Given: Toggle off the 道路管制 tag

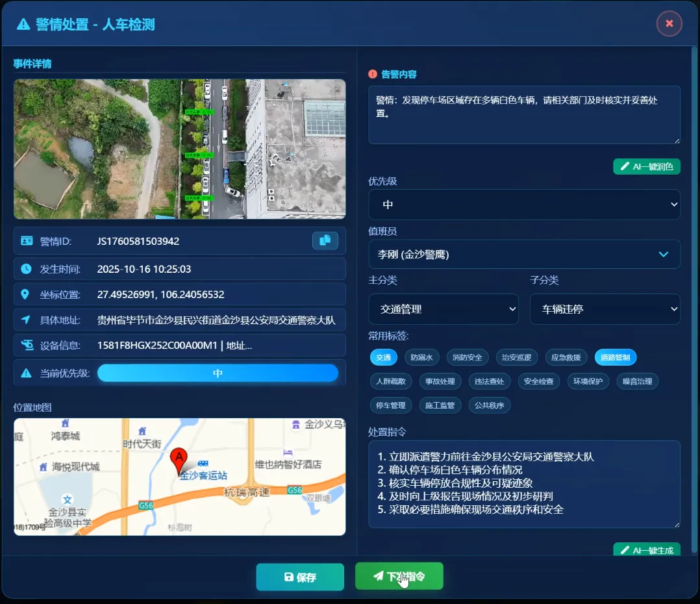Looking at the screenshot, I should click(x=616, y=357).
